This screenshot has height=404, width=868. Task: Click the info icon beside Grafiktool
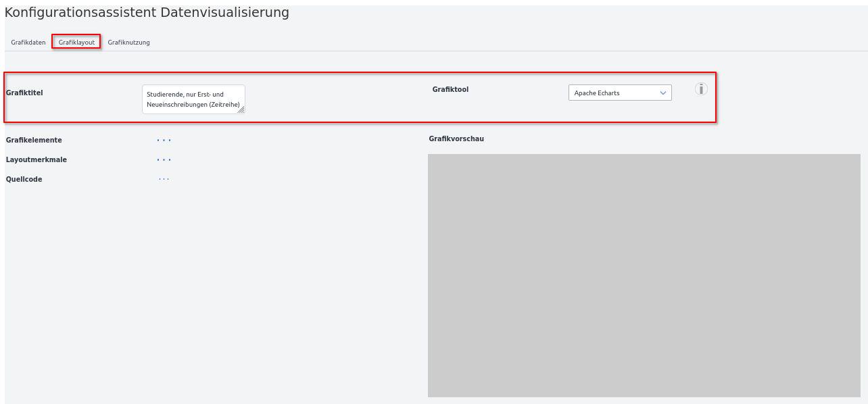(x=701, y=89)
